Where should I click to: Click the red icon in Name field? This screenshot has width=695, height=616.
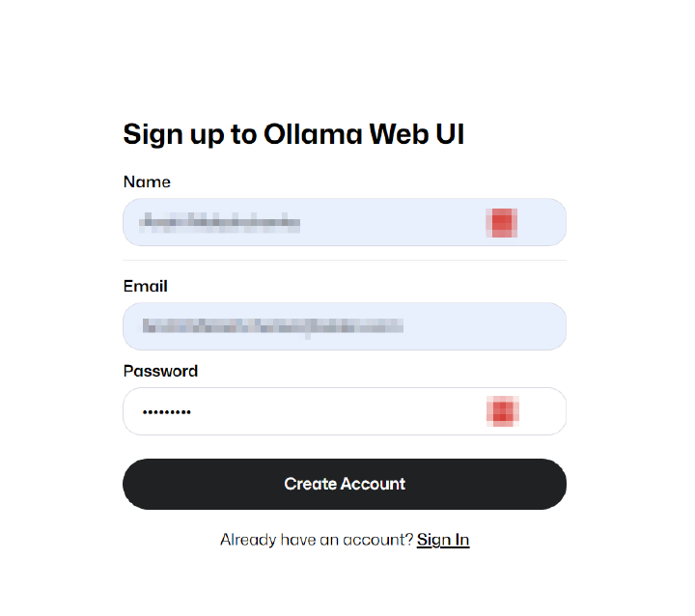[x=501, y=223]
